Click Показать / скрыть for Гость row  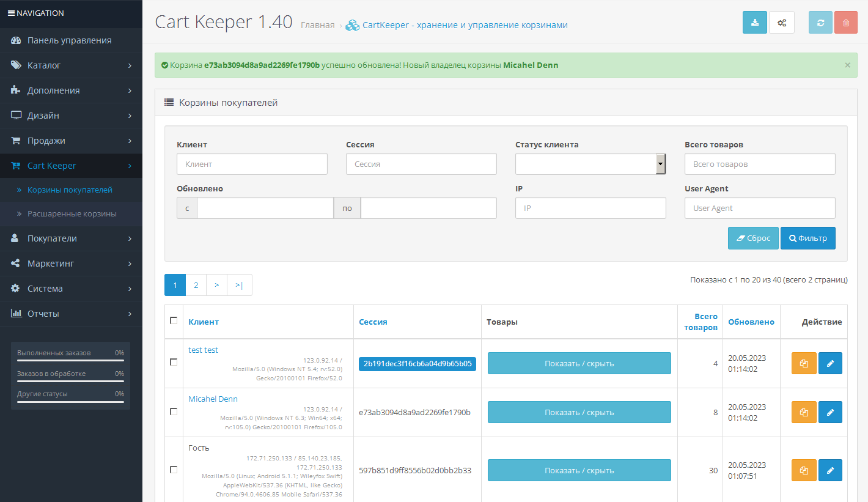(x=579, y=470)
